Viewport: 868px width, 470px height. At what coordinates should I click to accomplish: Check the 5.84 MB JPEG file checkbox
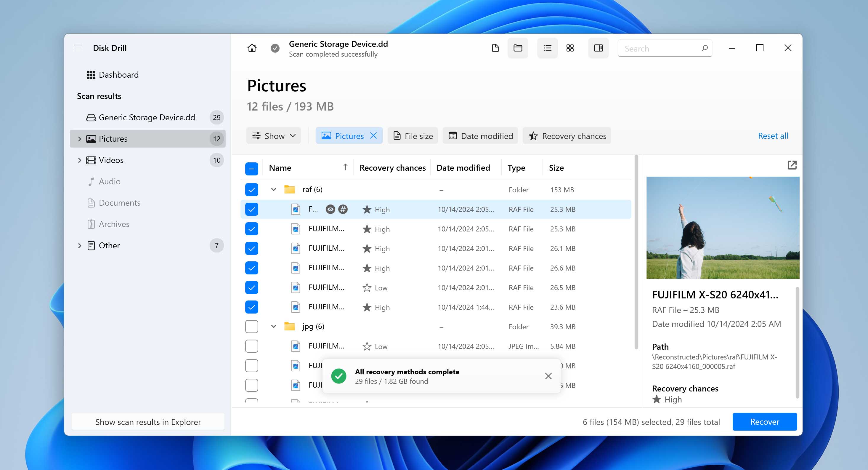click(x=251, y=346)
